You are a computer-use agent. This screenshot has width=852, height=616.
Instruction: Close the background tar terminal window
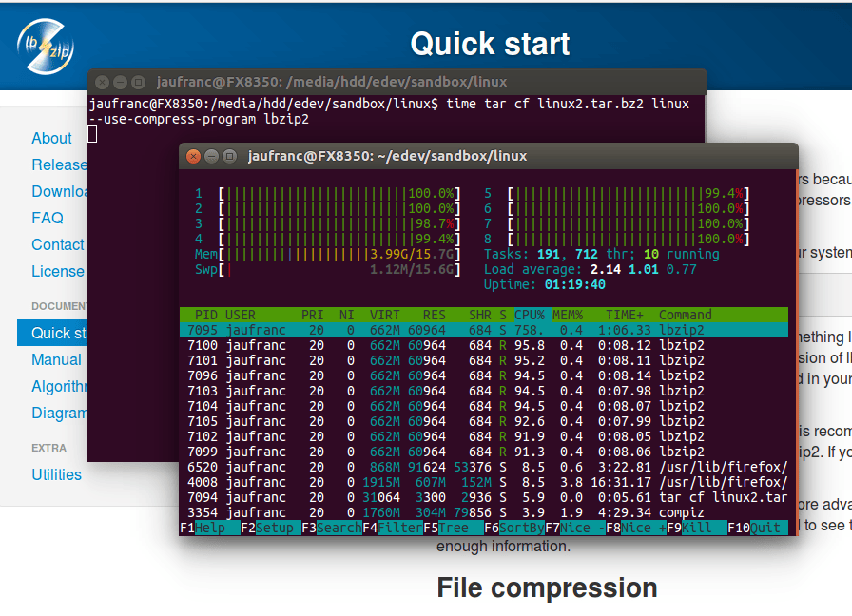tap(102, 82)
